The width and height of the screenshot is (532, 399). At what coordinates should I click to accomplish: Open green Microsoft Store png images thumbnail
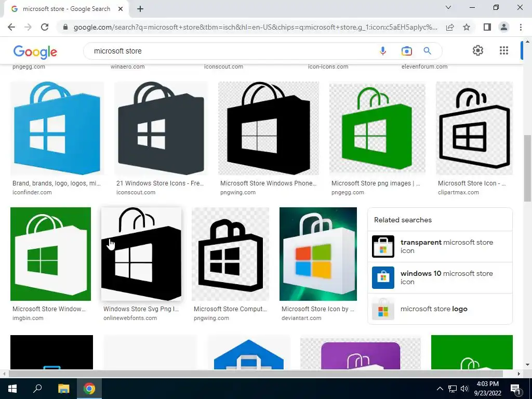[377, 128]
